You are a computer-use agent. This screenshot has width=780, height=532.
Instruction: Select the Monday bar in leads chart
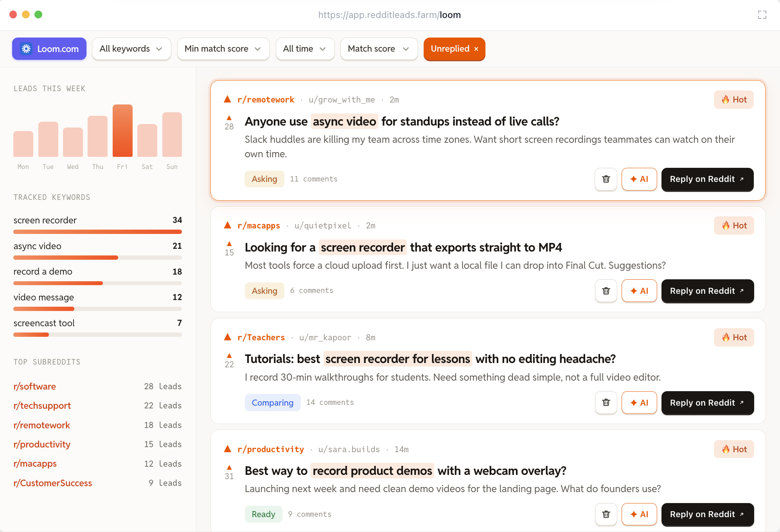pyautogui.click(x=23, y=144)
